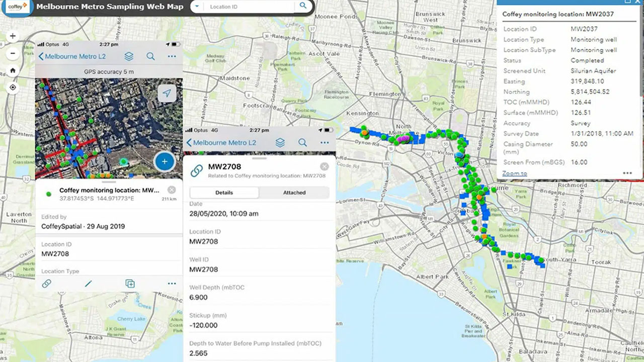Open layers icon in left phone header
644x362 pixels.
point(129,56)
